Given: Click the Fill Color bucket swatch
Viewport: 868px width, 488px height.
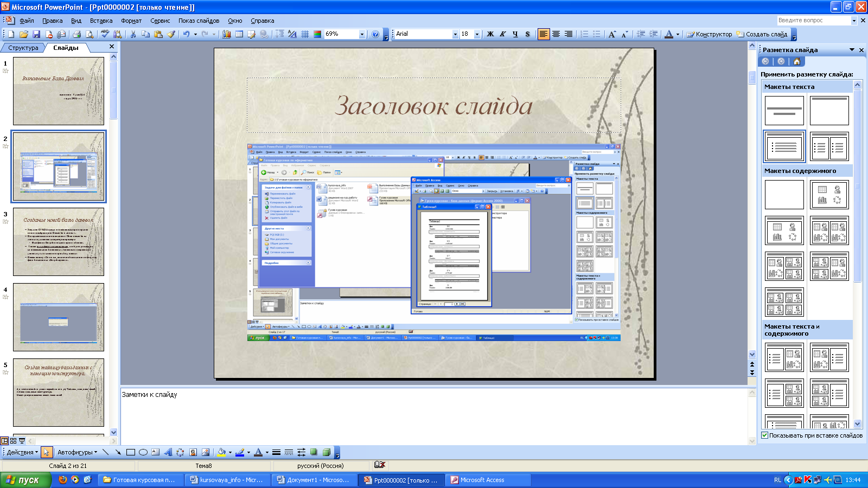Looking at the screenshot, I should pos(221,452).
